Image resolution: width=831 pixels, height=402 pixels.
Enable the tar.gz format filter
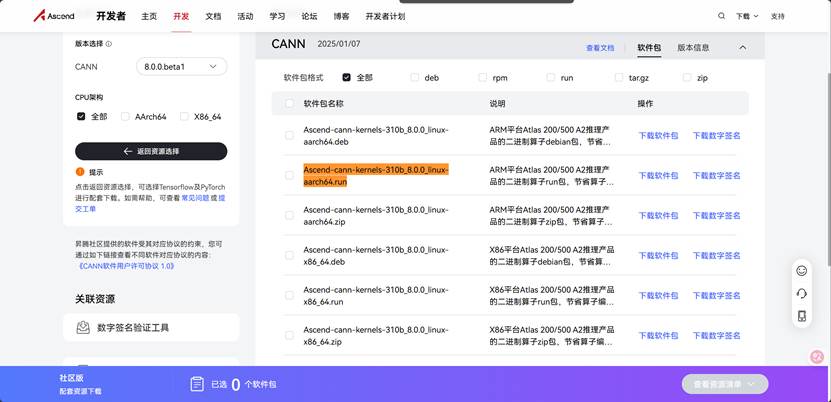(618, 77)
